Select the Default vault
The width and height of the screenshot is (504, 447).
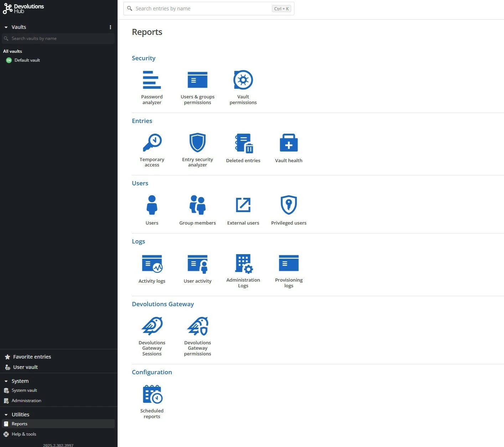23,60
